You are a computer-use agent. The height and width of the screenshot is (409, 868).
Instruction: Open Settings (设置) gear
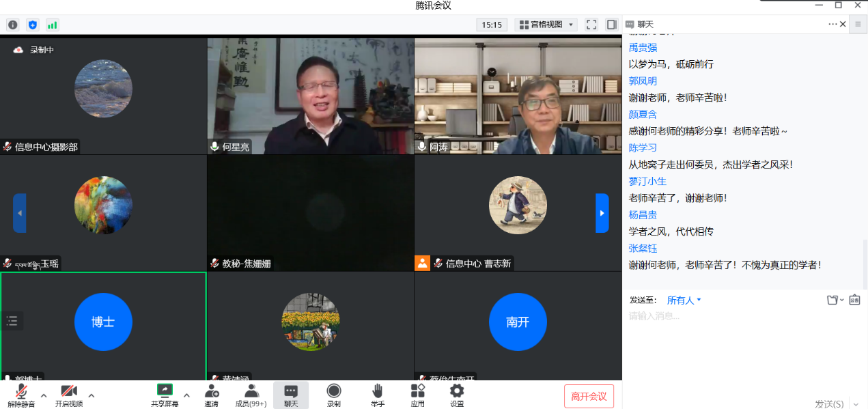coord(457,395)
